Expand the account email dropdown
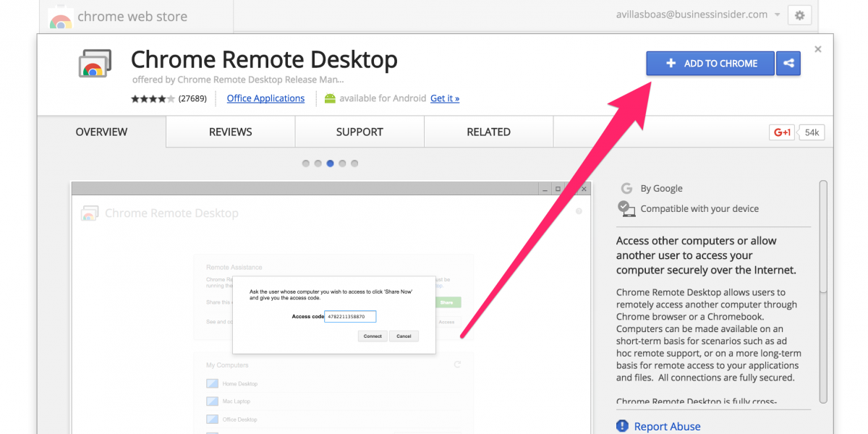The height and width of the screenshot is (434, 868). (778, 14)
